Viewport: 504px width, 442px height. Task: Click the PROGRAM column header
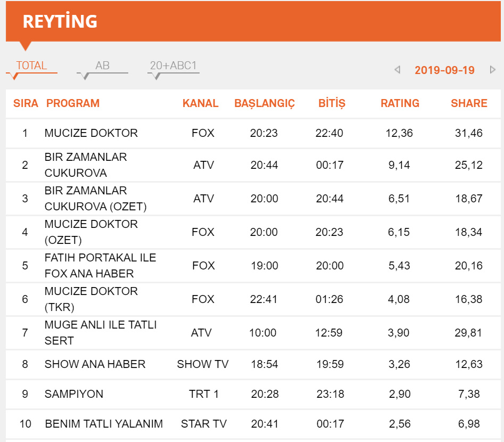(73, 103)
